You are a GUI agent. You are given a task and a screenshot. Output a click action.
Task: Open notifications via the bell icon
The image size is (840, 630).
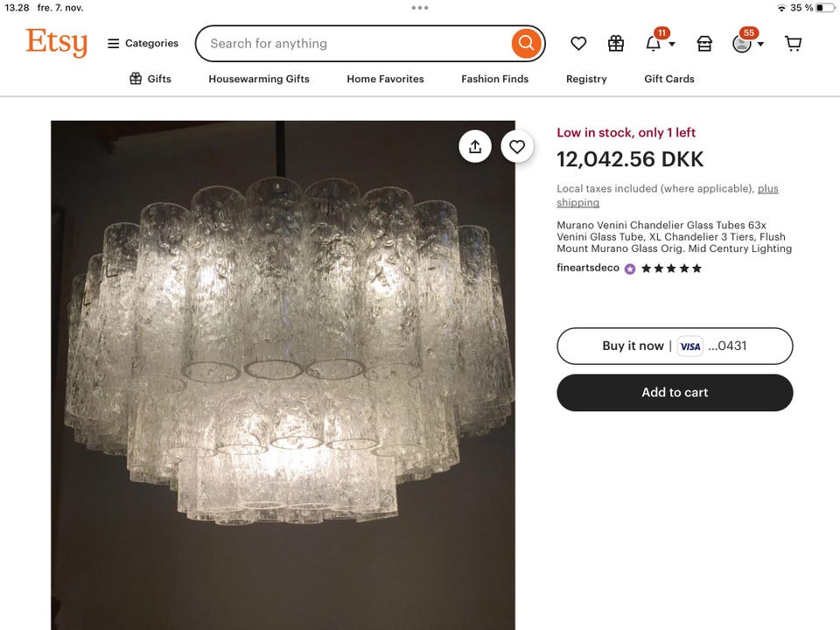654,43
